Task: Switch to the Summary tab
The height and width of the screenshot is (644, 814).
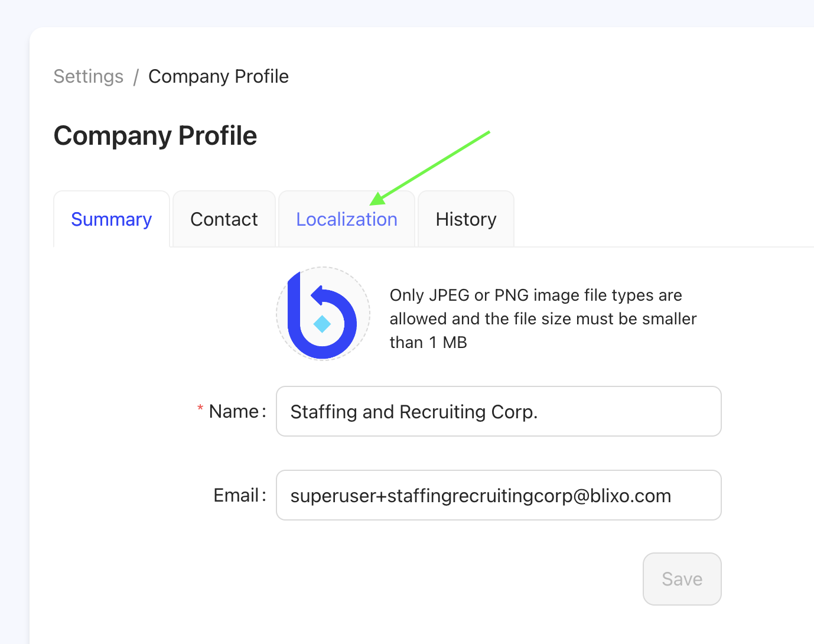Action: 112,219
